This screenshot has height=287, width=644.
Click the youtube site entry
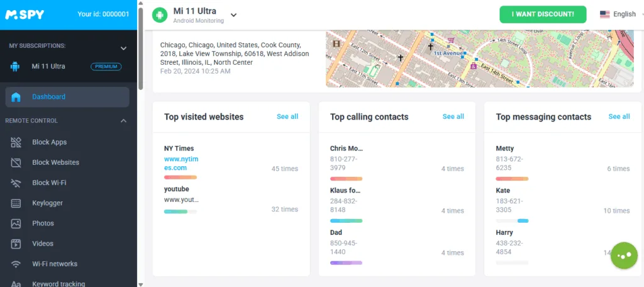coord(176,189)
